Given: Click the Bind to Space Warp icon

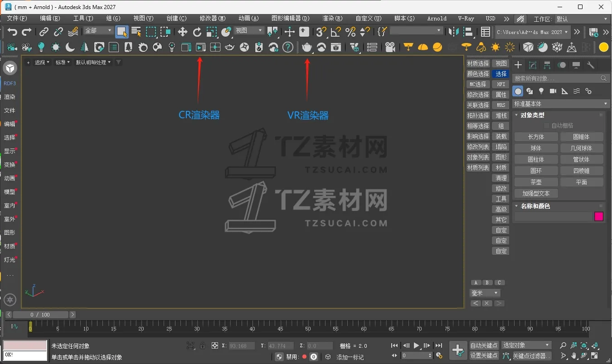Looking at the screenshot, I should click(73, 31).
